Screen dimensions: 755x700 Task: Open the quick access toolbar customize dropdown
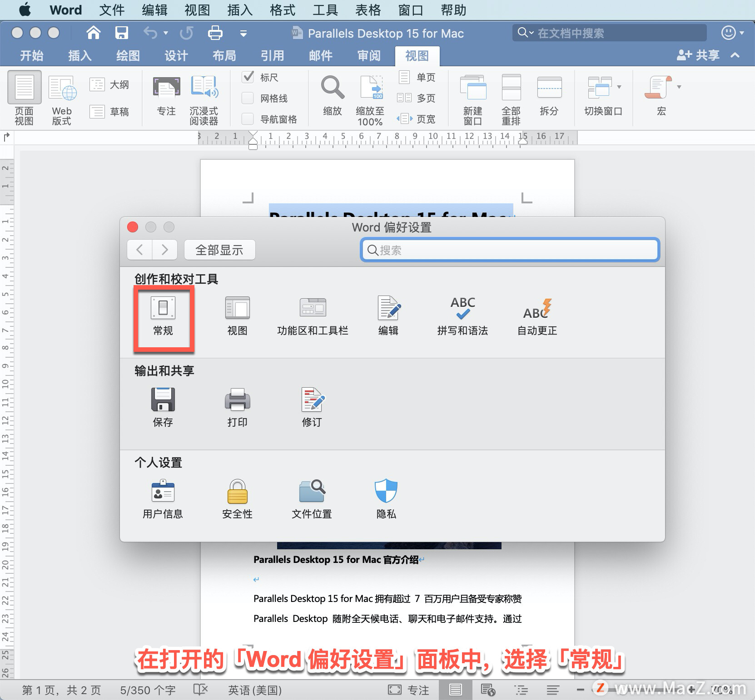point(243,33)
